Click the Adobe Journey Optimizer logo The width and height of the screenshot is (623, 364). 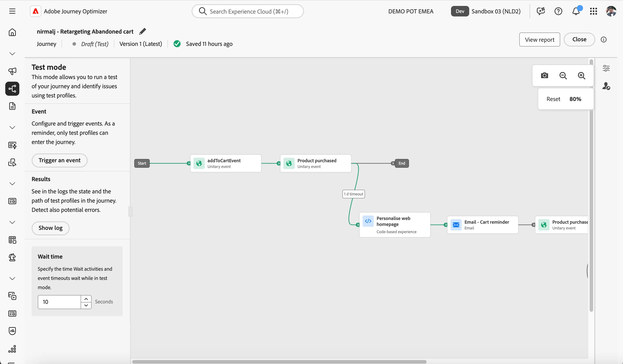(36, 11)
